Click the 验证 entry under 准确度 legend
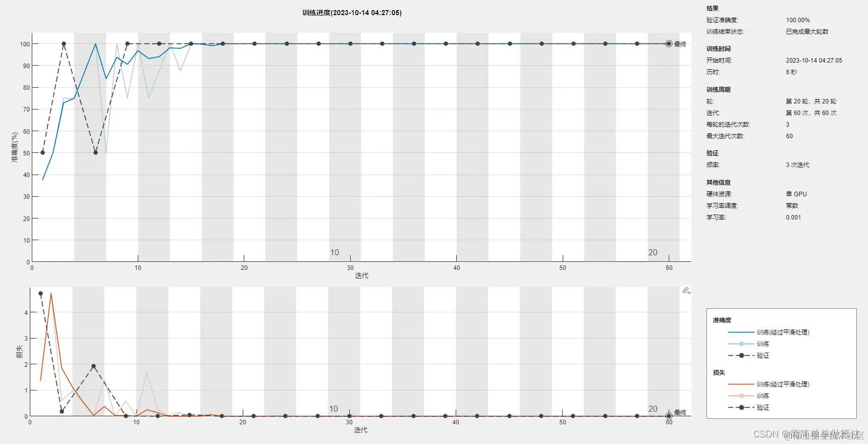This screenshot has height=444, width=868. (763, 355)
